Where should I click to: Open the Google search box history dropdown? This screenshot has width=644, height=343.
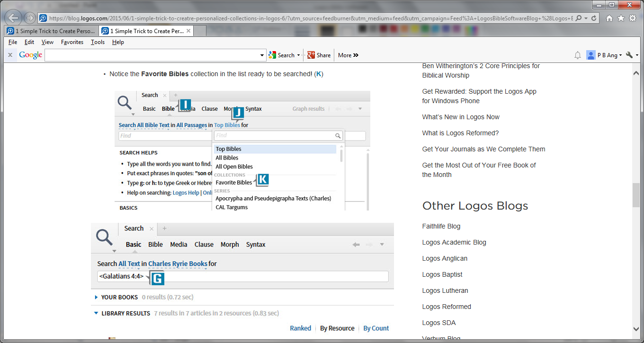pyautogui.click(x=262, y=55)
